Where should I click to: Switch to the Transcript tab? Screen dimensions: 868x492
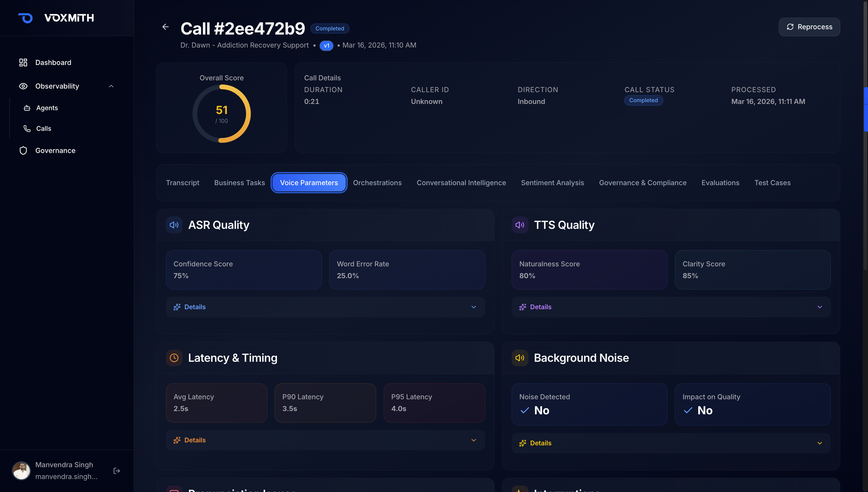tap(182, 183)
